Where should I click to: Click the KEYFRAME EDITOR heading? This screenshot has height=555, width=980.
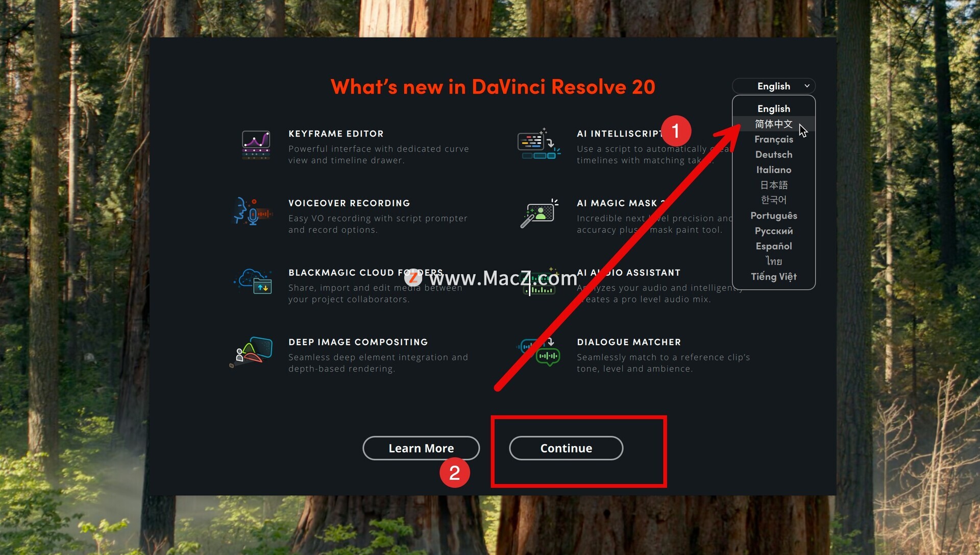pyautogui.click(x=336, y=134)
